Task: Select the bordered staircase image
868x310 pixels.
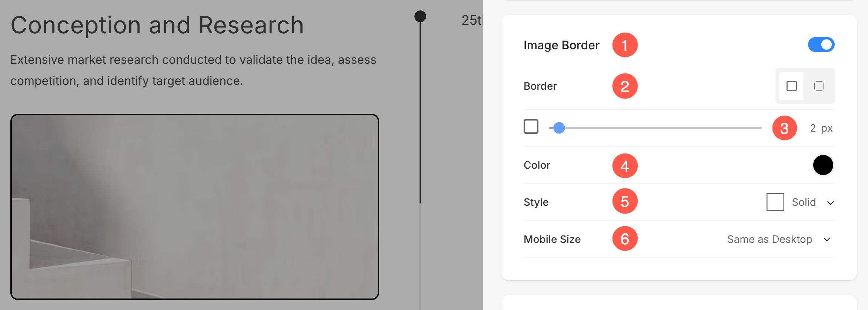Action: pyautogui.click(x=194, y=207)
